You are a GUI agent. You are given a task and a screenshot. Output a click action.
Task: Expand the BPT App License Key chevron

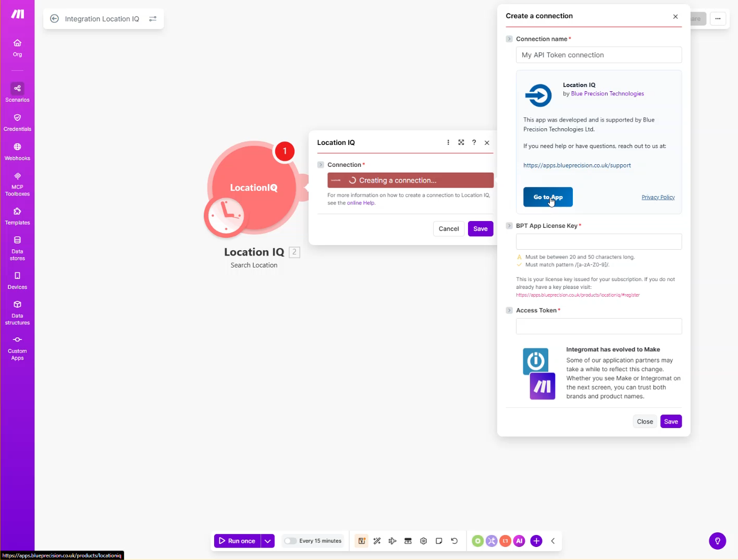(x=509, y=226)
